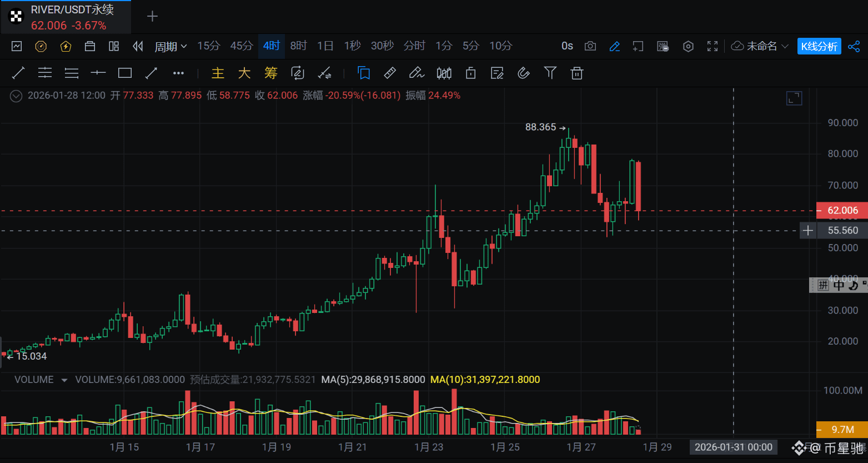Add a new tab with plus button
The image size is (868, 463).
click(152, 17)
